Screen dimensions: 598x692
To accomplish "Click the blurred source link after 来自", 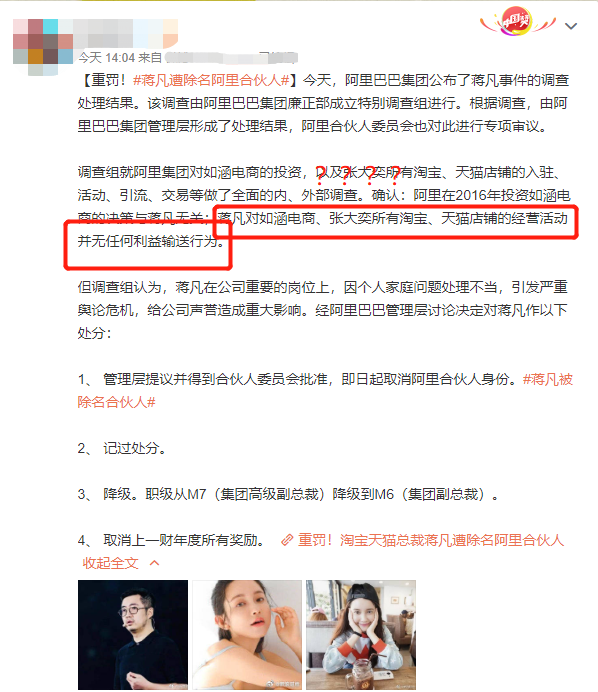I will pyautogui.click(x=231, y=58).
